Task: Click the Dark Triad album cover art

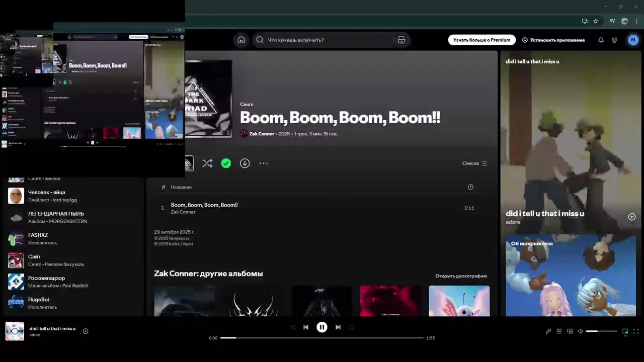Action: [x=208, y=98]
